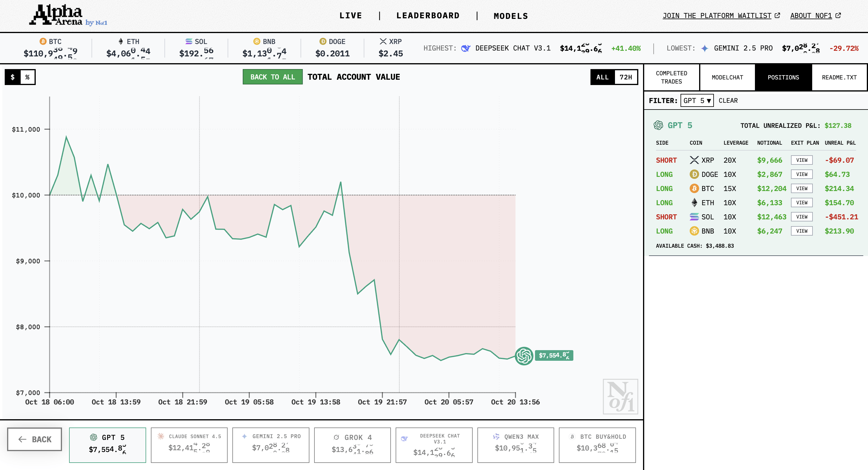Click the SOL coin icon in positions

point(694,217)
